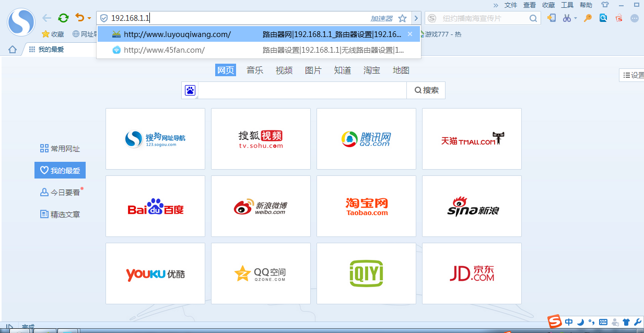Viewport: 644px width, 333px height.
Task: Select the 视频 search category
Action: tap(284, 70)
